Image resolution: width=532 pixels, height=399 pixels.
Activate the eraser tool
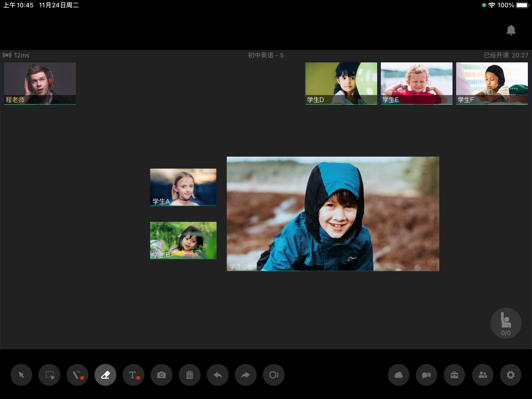[x=105, y=375]
